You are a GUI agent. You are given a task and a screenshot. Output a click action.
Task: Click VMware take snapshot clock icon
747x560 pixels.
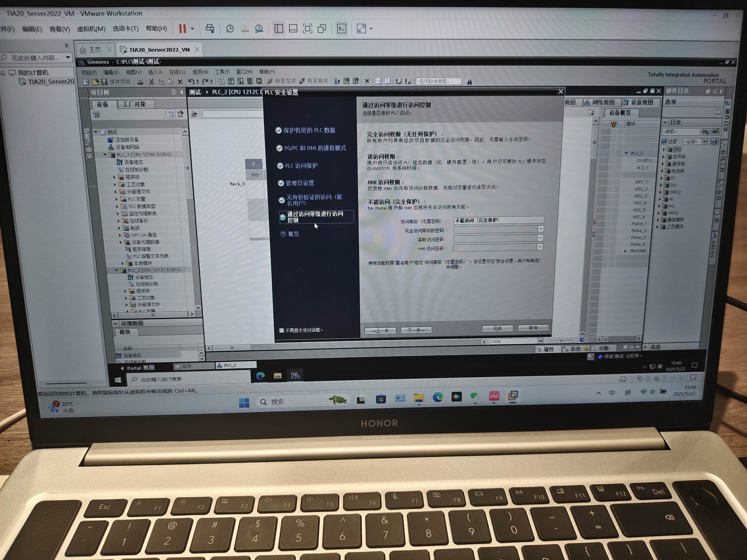tap(230, 29)
